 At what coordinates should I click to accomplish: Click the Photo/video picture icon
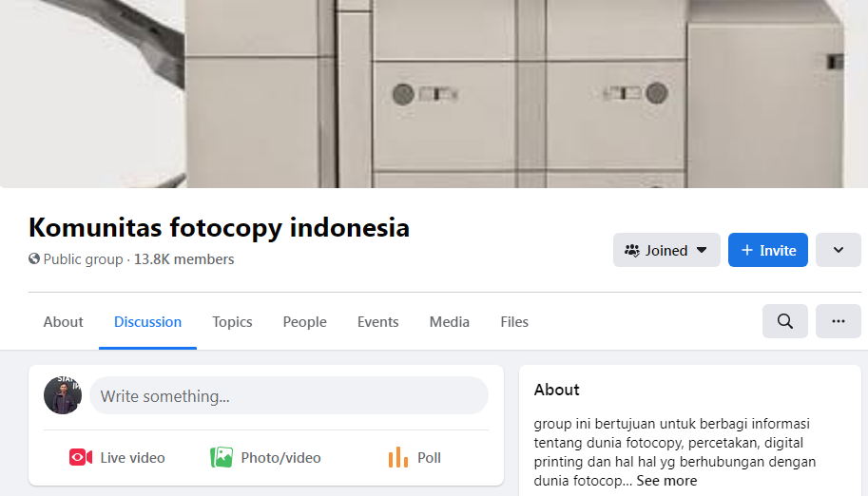tap(222, 457)
